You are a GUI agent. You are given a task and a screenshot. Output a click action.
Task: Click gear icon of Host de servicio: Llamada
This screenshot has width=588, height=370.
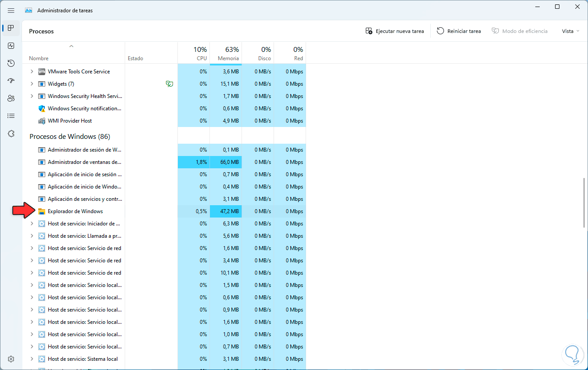(x=42, y=236)
